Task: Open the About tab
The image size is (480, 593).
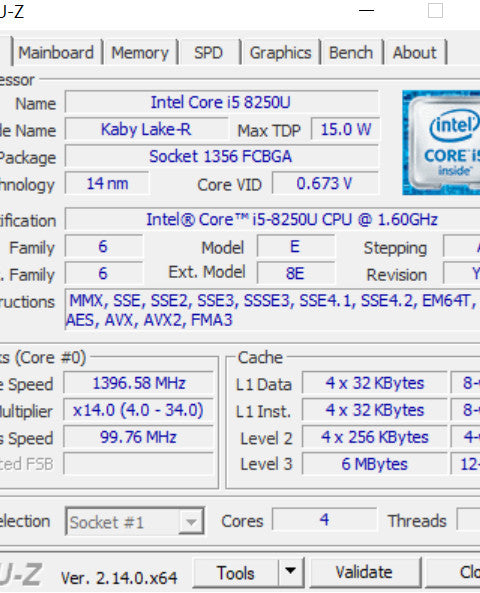Action: (415, 53)
